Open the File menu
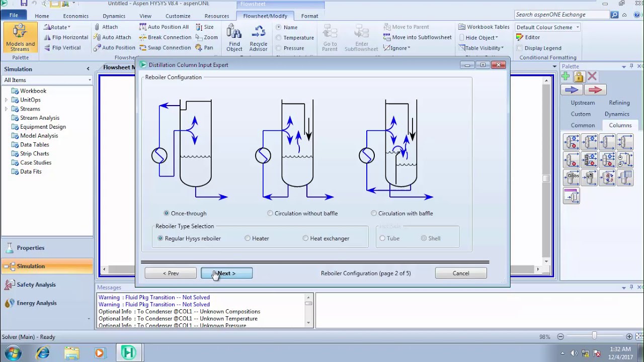This screenshot has width=644, height=362. pos(14,15)
